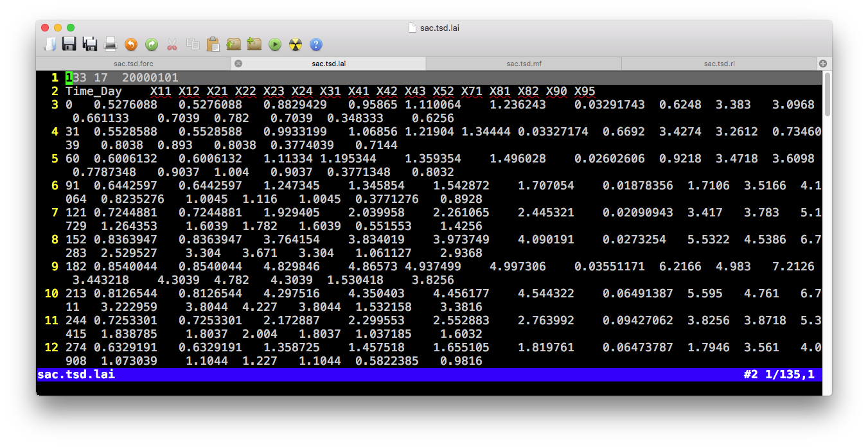Print the document using printer icon
Image resolution: width=868 pixels, height=447 pixels.
click(111, 44)
